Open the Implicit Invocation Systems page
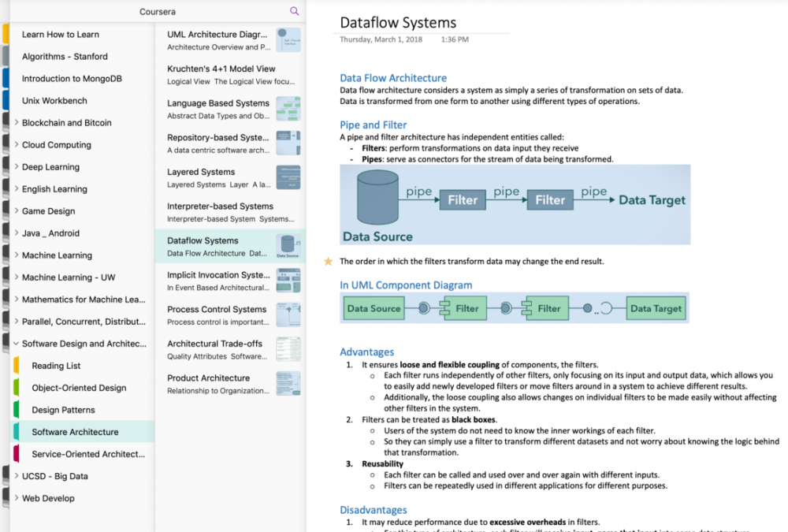788x532 pixels. point(230,281)
